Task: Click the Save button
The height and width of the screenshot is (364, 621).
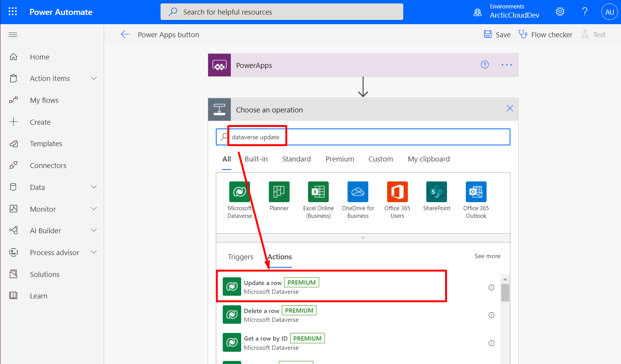Action: point(497,35)
